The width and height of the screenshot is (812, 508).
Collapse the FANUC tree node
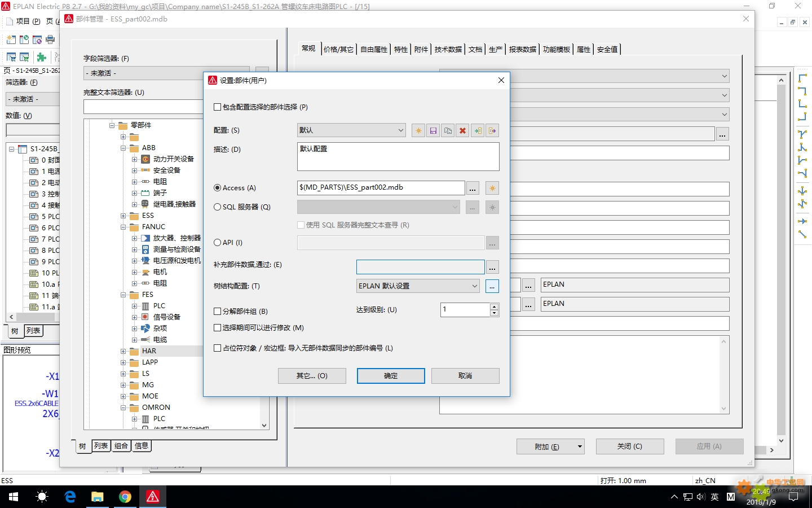pyautogui.click(x=123, y=227)
